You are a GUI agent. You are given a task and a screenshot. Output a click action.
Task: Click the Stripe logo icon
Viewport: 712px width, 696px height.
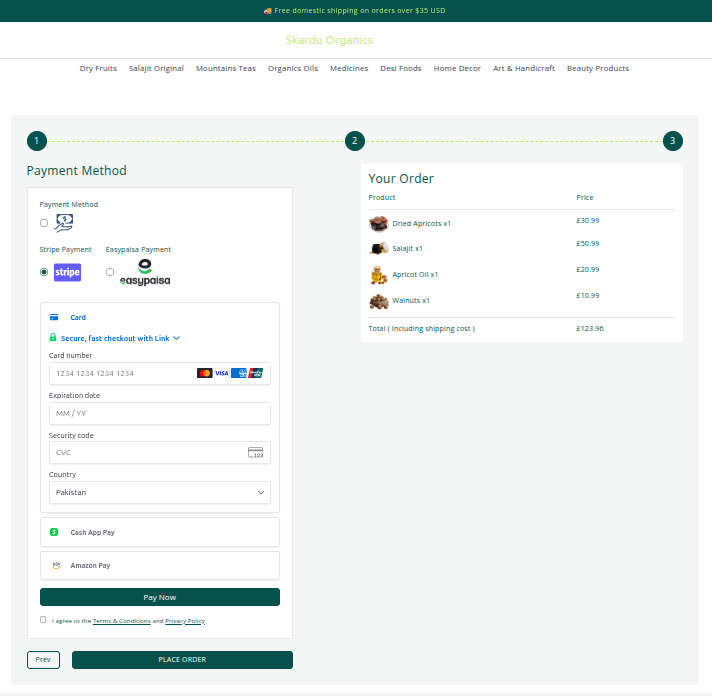tap(67, 272)
